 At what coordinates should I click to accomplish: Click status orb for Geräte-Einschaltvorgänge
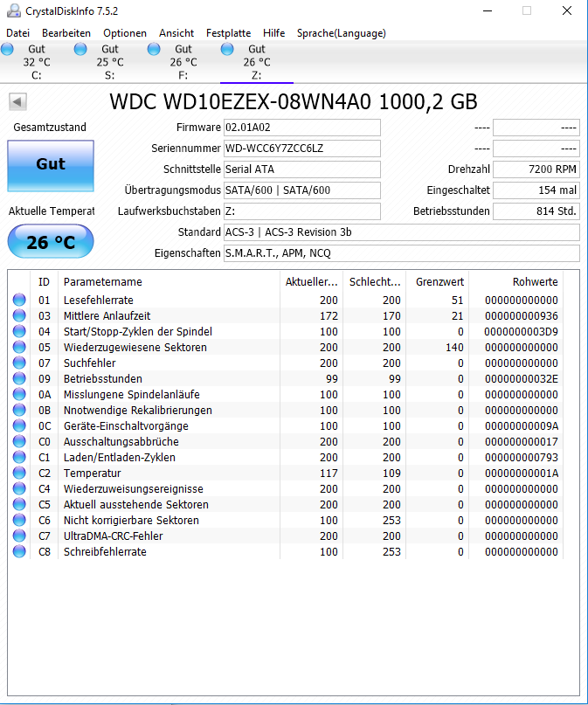[x=19, y=425]
